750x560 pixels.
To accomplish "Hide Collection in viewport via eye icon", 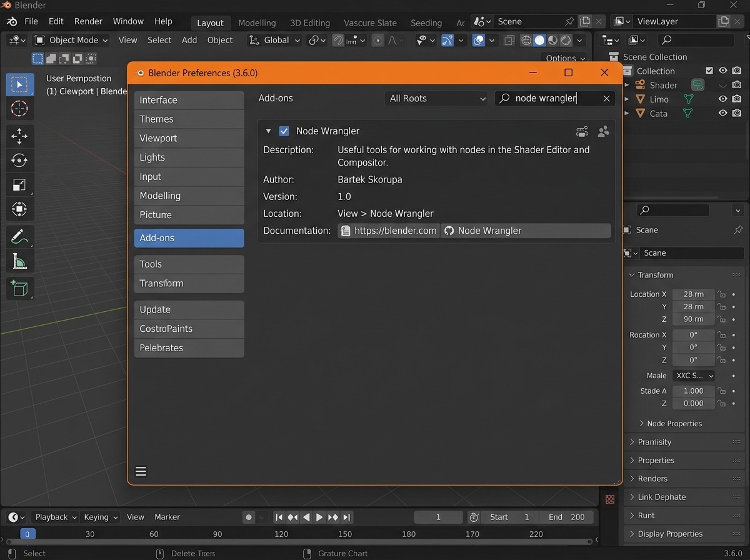I will 723,71.
